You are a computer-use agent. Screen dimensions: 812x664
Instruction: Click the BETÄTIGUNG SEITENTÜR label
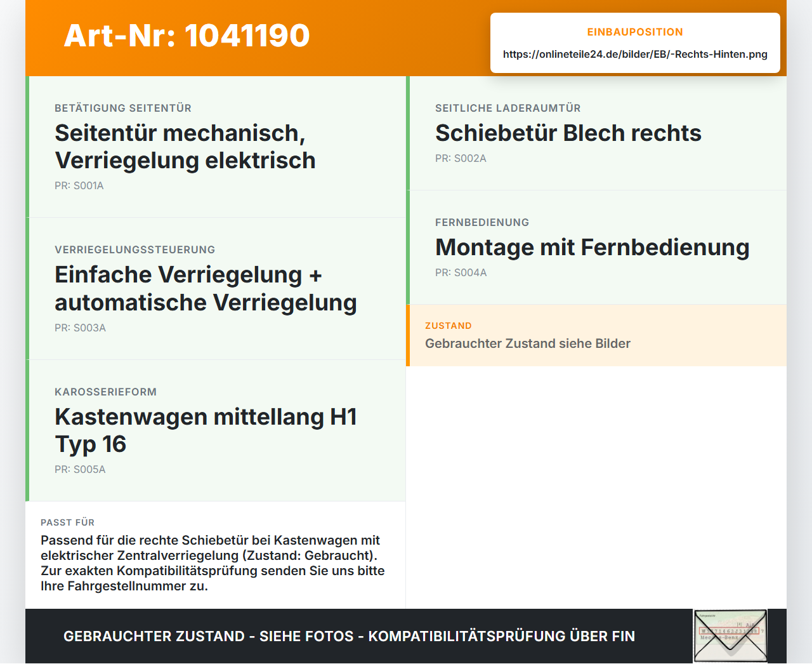point(123,109)
